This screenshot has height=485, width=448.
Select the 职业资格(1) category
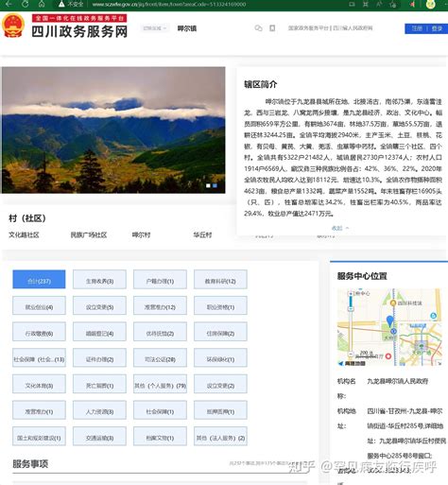click(x=220, y=305)
